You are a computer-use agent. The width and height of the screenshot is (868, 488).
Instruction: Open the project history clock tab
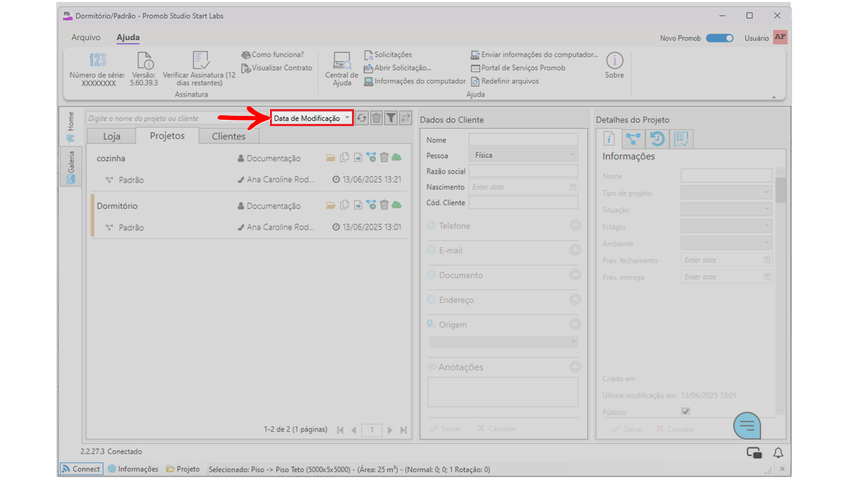[x=657, y=139]
